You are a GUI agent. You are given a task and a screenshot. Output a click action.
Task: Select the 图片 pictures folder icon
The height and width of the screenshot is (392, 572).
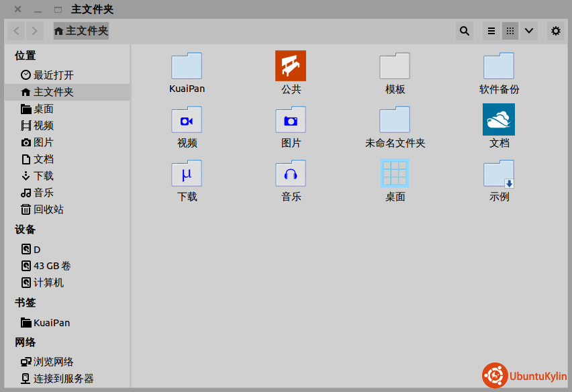coord(291,119)
